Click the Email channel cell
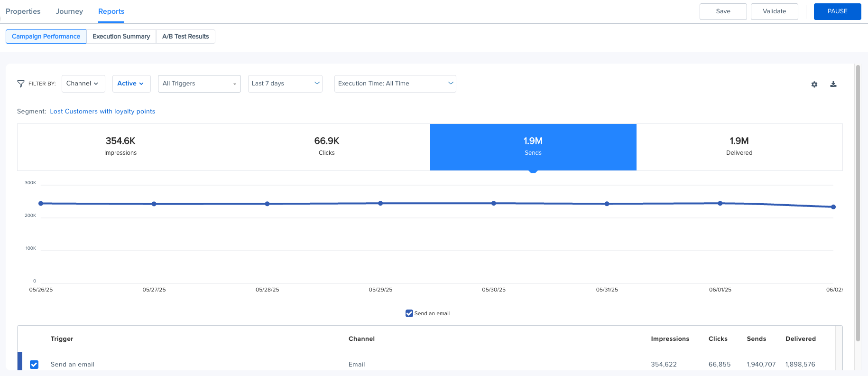The image size is (868, 376). pos(357,365)
